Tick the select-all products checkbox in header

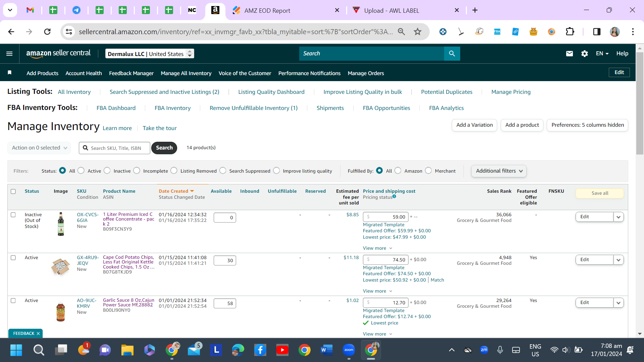(x=13, y=191)
